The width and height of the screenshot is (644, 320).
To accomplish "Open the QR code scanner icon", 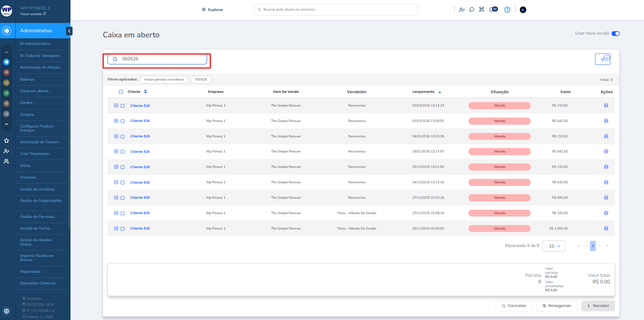I will (x=481, y=10).
